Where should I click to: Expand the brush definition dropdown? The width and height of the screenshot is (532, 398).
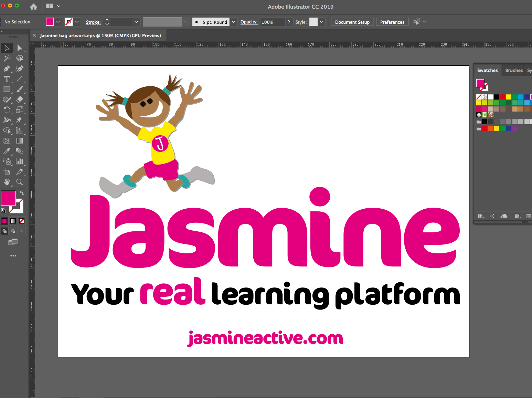point(234,22)
